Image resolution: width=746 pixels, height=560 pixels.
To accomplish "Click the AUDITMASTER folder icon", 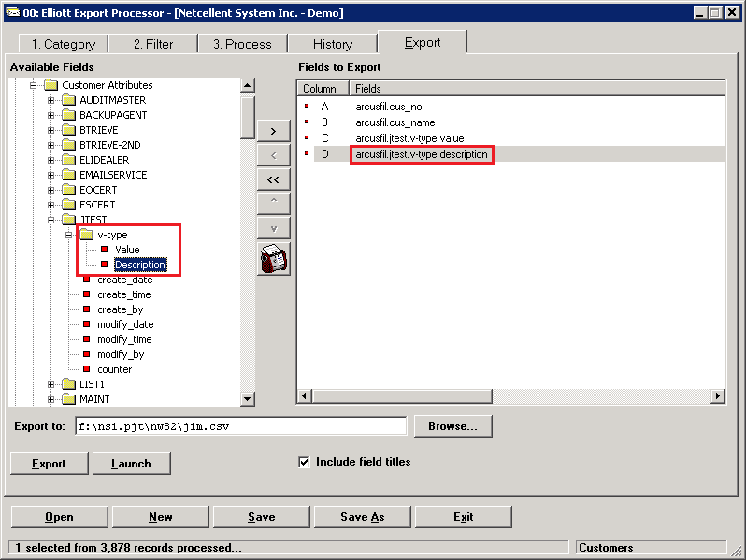I will click(69, 100).
